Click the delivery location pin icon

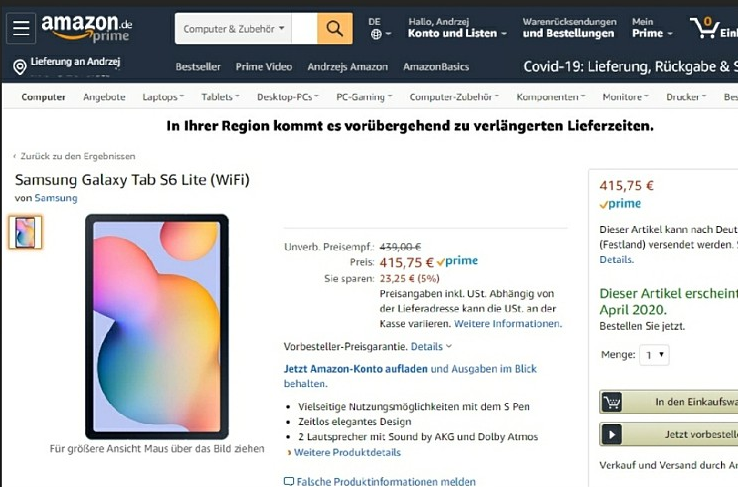pyautogui.click(x=20, y=67)
